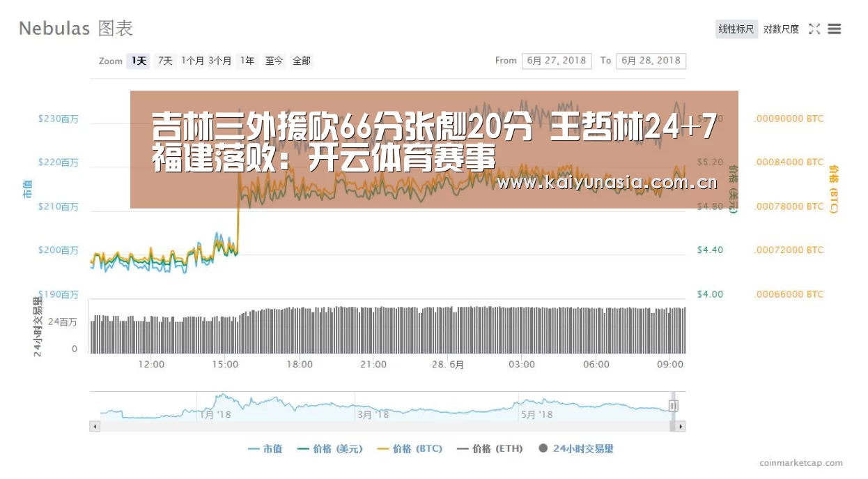Grab the navigator right range handle
The image size is (868, 479).
(673, 405)
